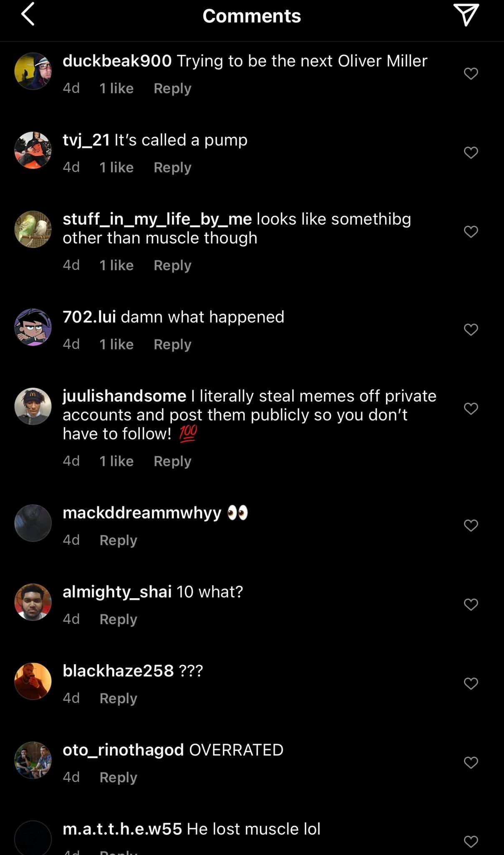Open juulishandsome's profile via username
This screenshot has height=855, width=504.
tap(124, 396)
